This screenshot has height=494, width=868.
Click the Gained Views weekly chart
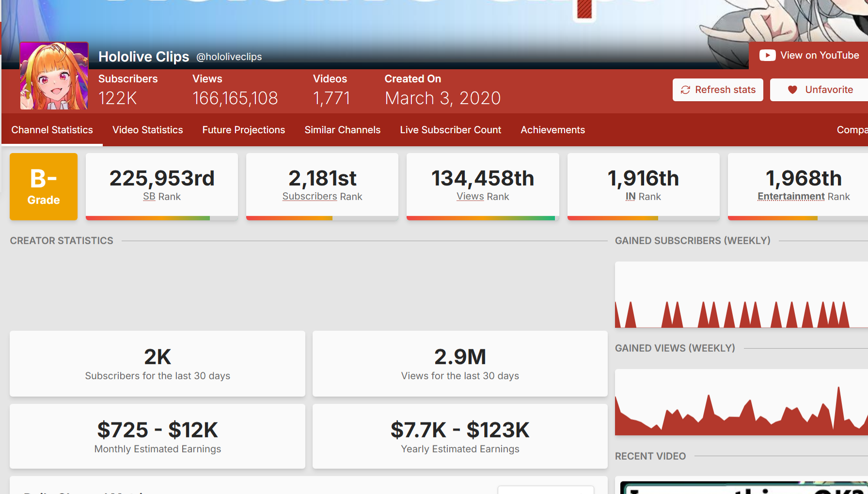(741, 402)
